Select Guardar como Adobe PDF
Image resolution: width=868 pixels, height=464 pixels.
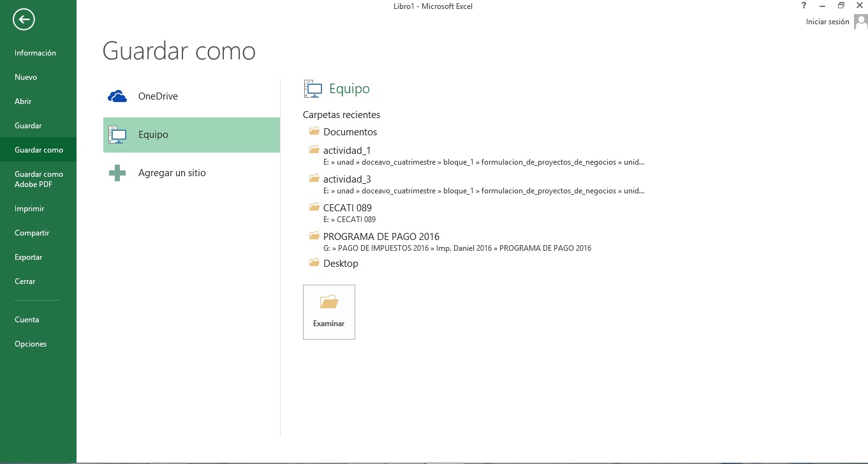pyautogui.click(x=39, y=179)
